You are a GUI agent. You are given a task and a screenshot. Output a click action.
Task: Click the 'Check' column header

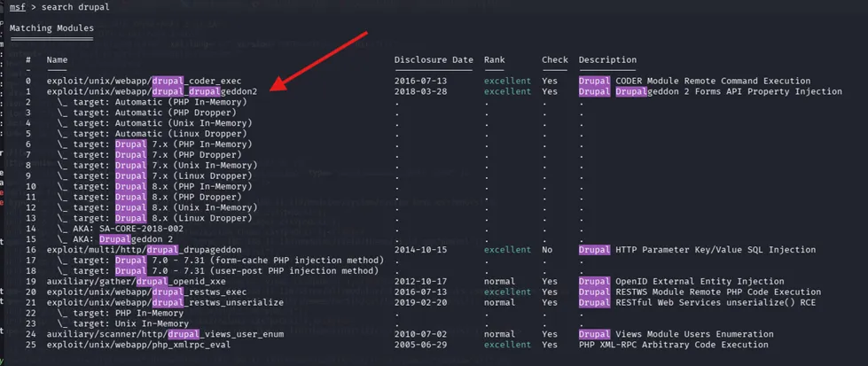[555, 59]
